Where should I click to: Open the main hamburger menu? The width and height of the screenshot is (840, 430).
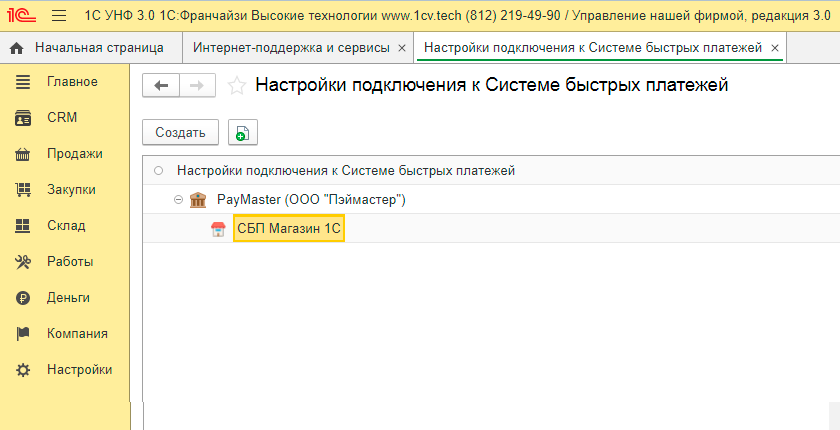[x=59, y=16]
